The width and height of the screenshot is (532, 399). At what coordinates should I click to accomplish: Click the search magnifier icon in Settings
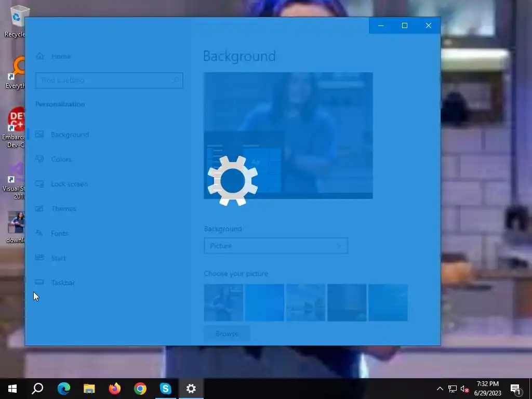click(175, 81)
